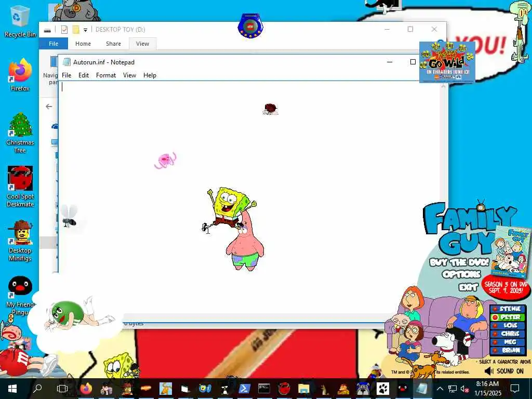Expand the File Explorer quick access toolbar dropdown
Viewport: 532px width, 399px height.
pyautogui.click(x=86, y=30)
